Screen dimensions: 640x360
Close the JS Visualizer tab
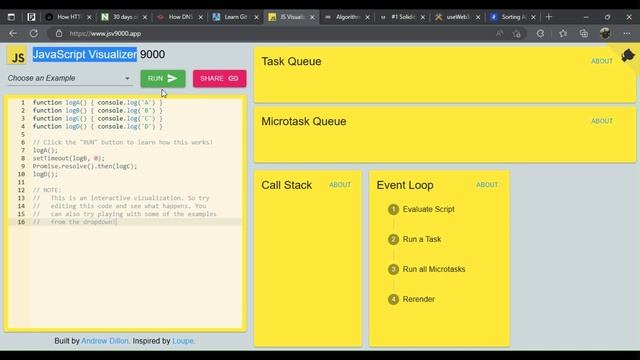click(312, 17)
